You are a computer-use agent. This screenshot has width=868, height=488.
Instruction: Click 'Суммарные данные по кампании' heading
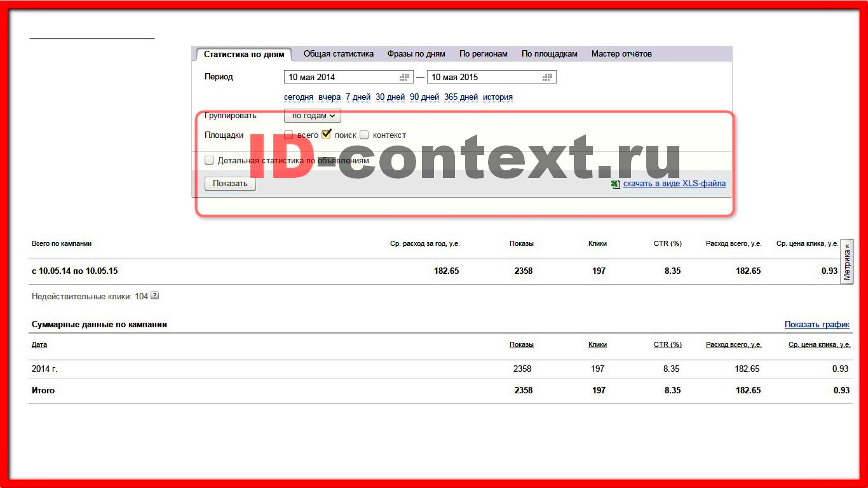point(99,324)
